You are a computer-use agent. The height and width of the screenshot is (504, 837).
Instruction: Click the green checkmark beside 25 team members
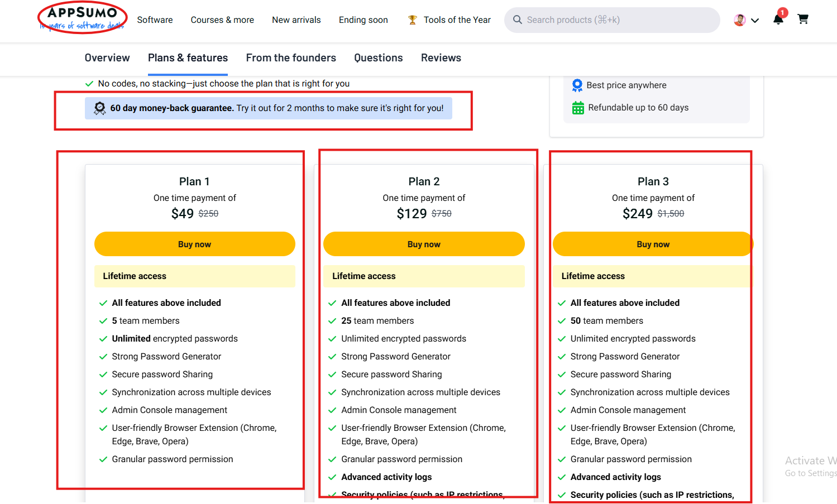point(332,320)
